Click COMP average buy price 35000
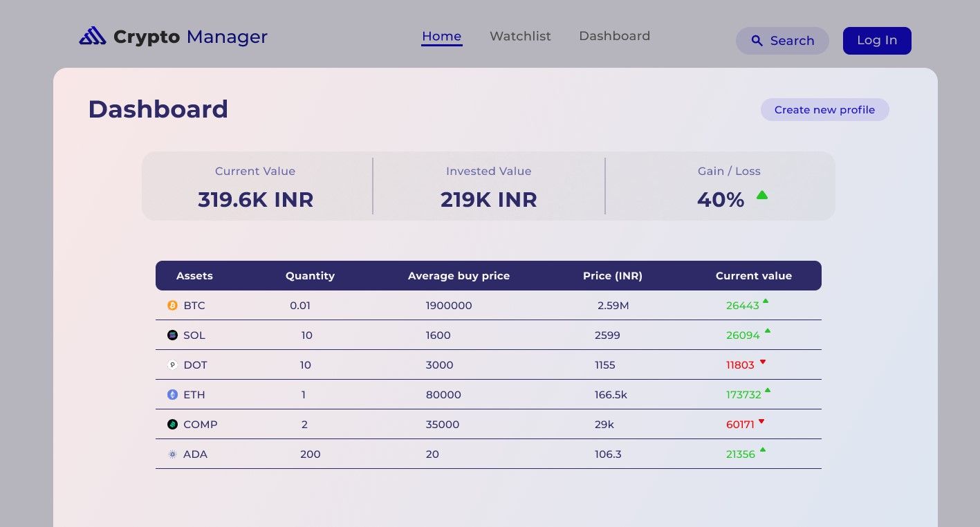Viewport: 980px width, 527px height. 443,424
